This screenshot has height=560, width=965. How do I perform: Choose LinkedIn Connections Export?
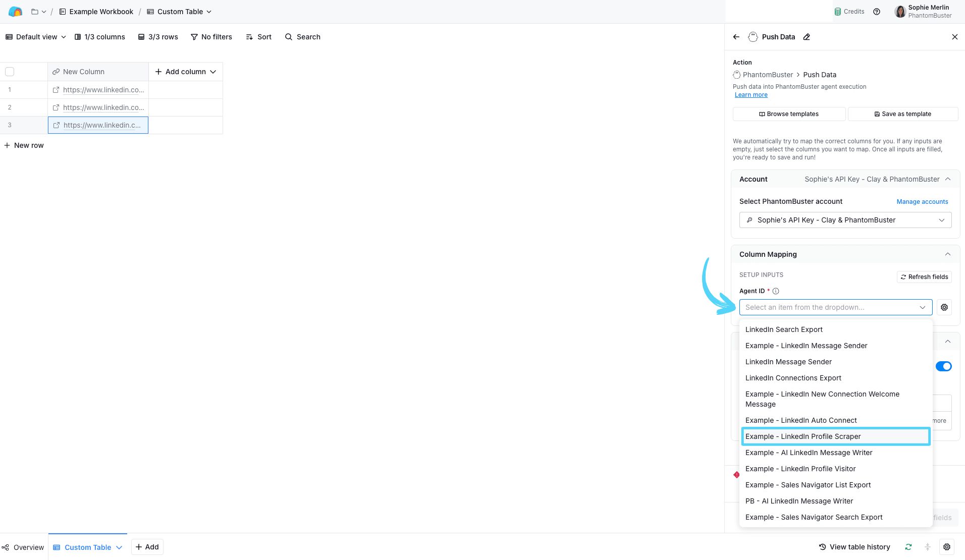coord(836,378)
